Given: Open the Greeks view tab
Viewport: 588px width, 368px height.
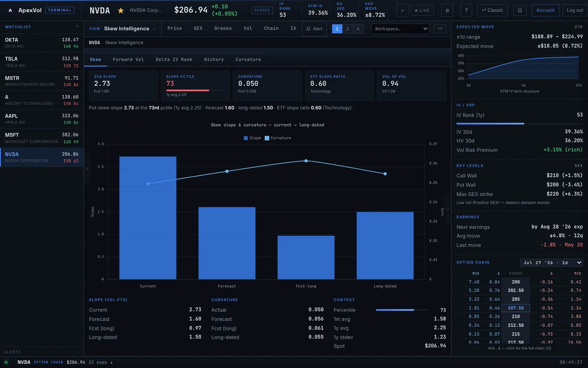Looking at the screenshot, I should [223, 29].
